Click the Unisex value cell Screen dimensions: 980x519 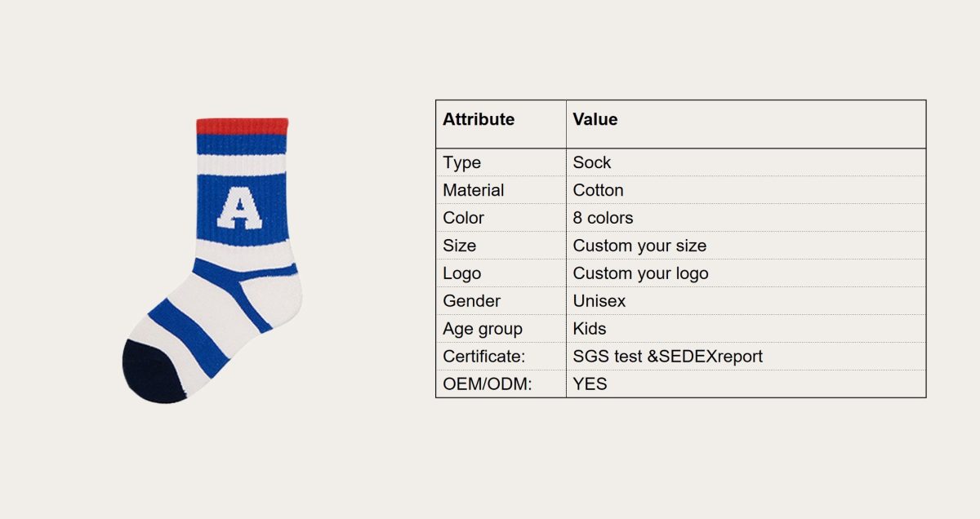pyautogui.click(x=599, y=301)
